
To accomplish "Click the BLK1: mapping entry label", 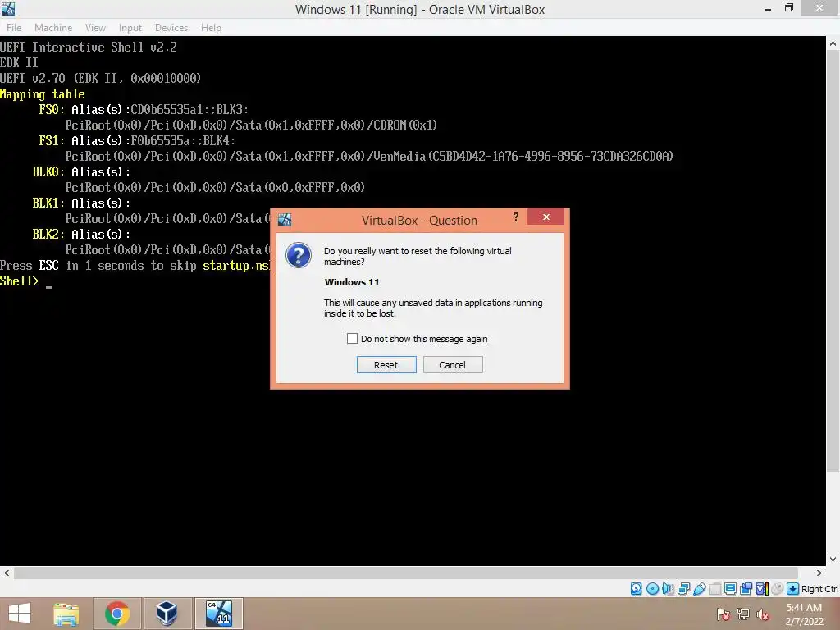I will [x=48, y=203].
